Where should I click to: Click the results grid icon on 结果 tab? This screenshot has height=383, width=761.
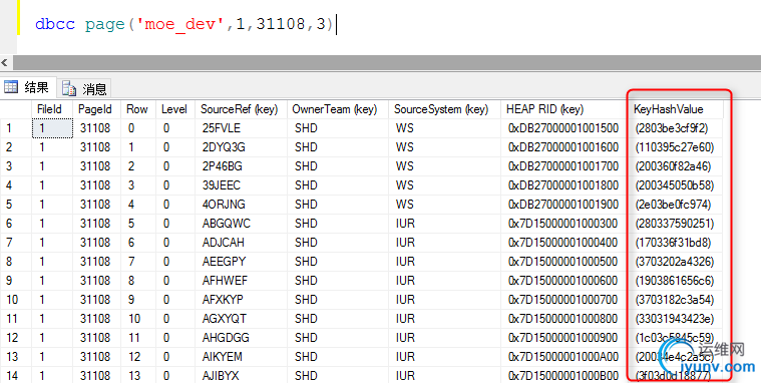pos(11,87)
